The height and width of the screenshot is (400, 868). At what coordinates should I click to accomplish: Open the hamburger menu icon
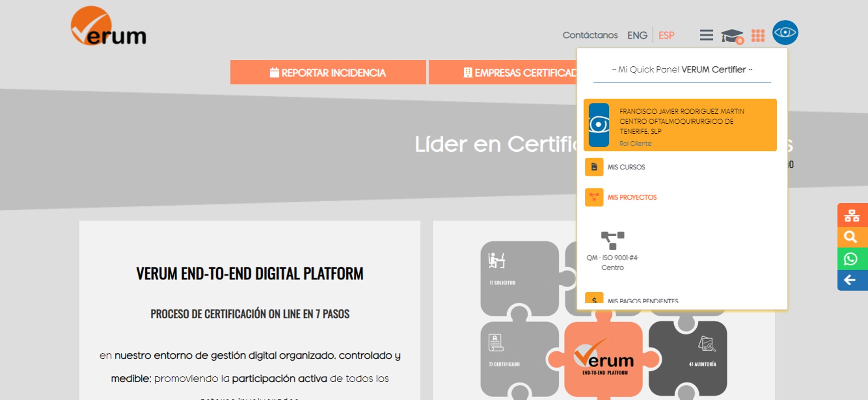(x=706, y=35)
